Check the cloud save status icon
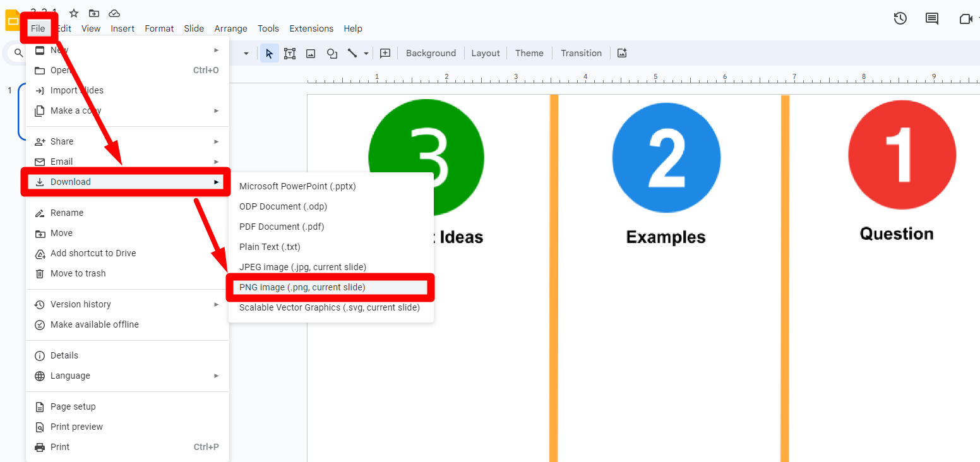The image size is (980, 462). (114, 13)
